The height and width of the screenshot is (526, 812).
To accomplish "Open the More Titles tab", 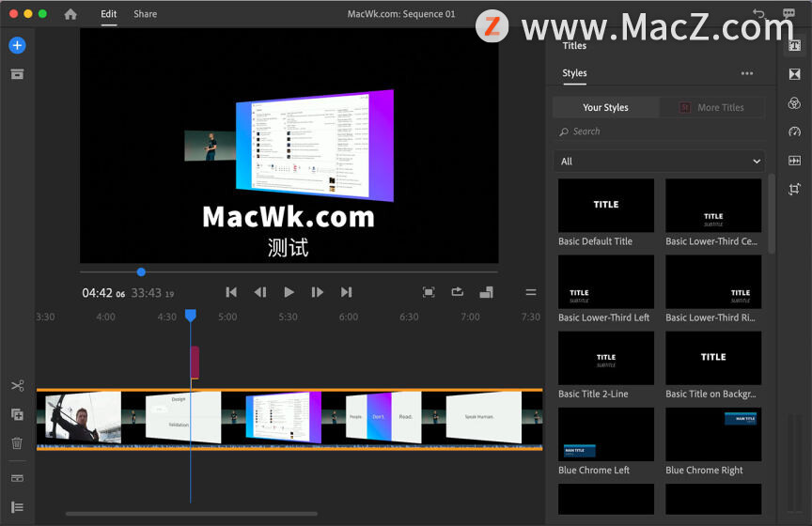I will point(712,107).
